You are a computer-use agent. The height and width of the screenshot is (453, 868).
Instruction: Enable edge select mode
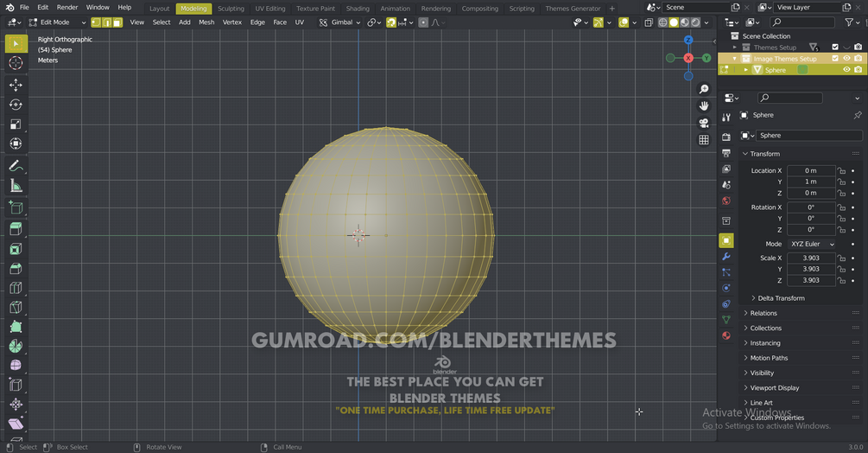(x=106, y=22)
